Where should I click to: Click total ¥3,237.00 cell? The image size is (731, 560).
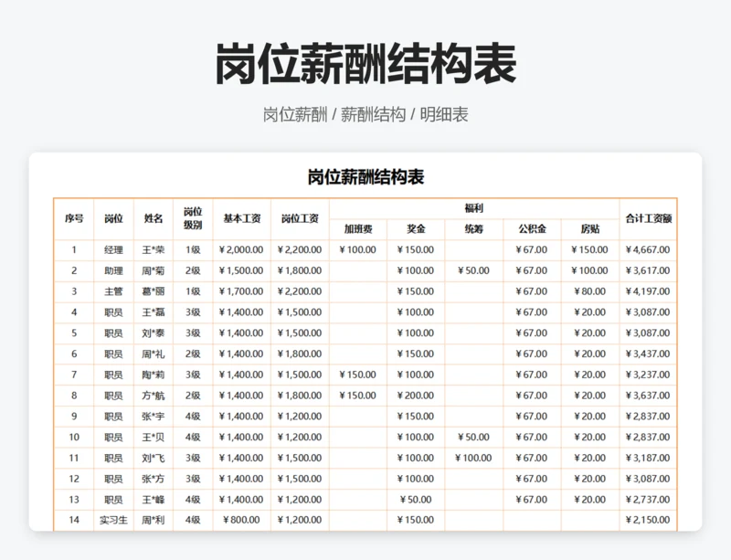pyautogui.click(x=648, y=375)
